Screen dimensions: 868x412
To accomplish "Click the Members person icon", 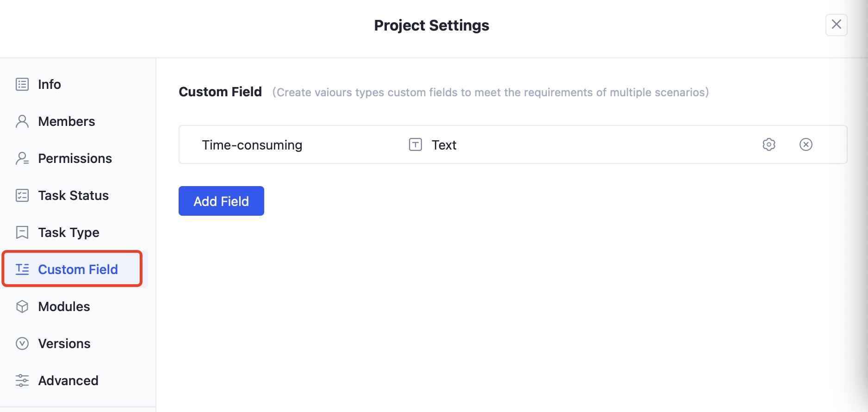I will coord(22,121).
